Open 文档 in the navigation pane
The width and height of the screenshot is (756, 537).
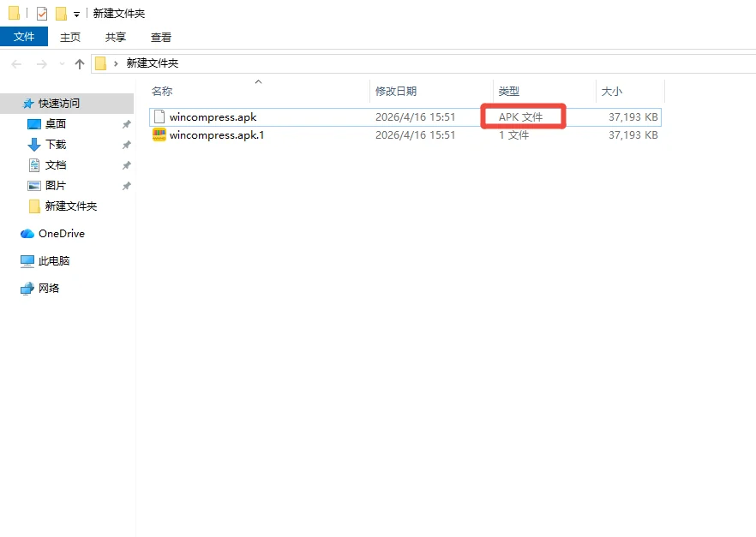point(56,165)
